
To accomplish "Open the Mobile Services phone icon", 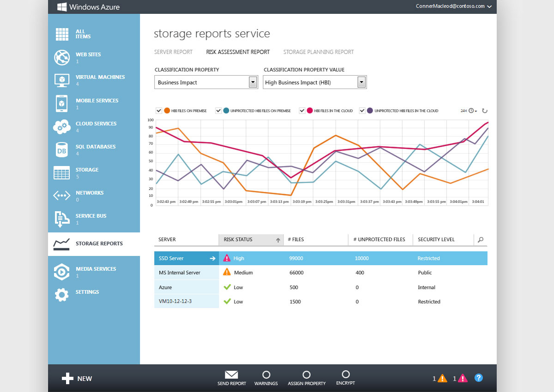I will click(62, 103).
